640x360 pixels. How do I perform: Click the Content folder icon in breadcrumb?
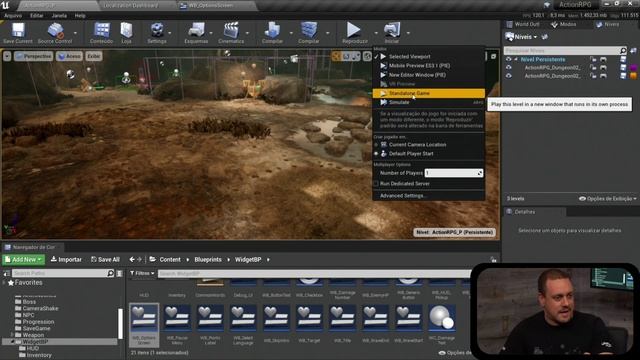(x=153, y=259)
